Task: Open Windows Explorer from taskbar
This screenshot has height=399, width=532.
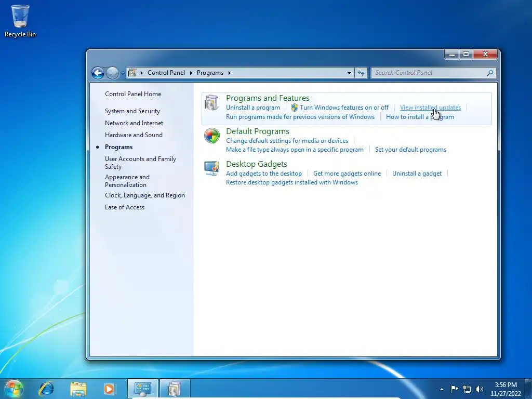Action: tap(78, 389)
